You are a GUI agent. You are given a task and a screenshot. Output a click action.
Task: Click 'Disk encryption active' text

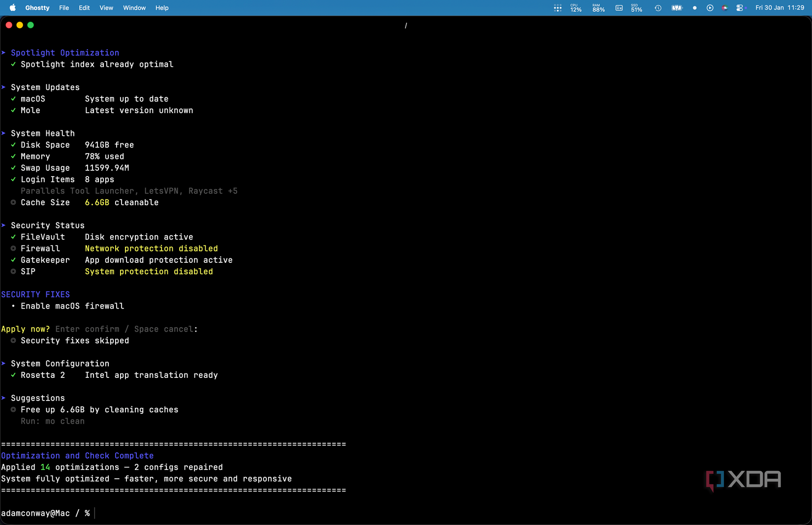(139, 237)
